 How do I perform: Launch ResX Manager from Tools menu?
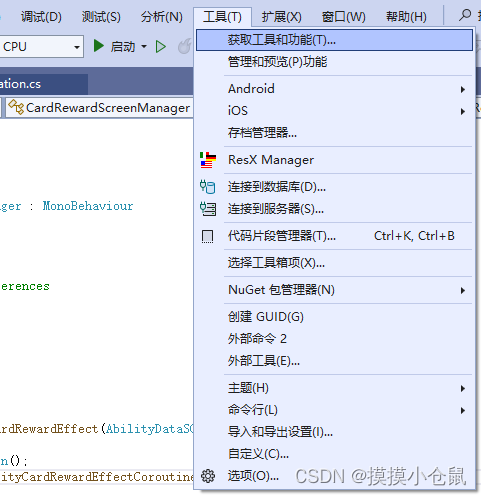pyautogui.click(x=334, y=160)
